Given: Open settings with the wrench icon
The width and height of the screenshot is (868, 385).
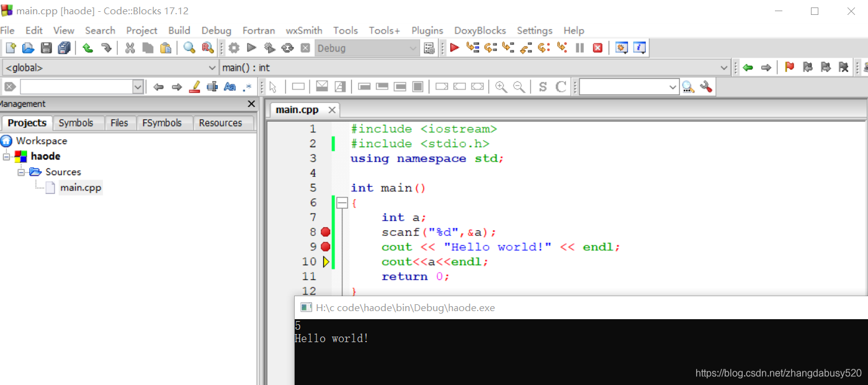Looking at the screenshot, I should (x=706, y=87).
